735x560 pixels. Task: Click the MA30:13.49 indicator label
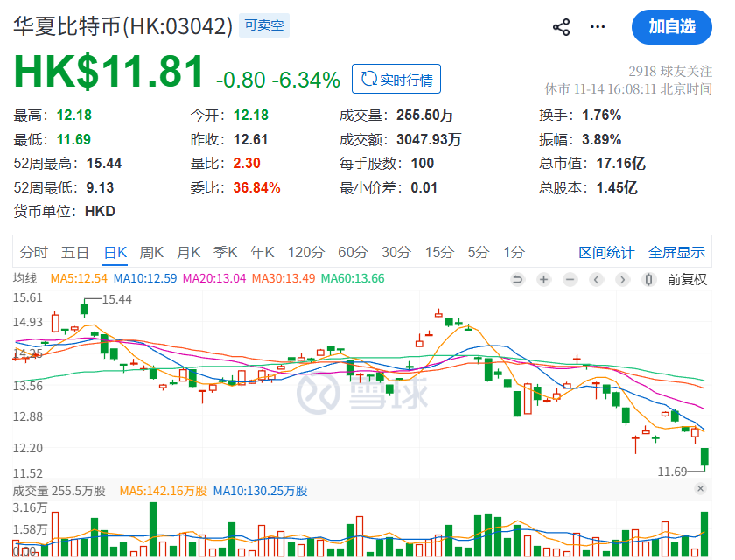[283, 278]
